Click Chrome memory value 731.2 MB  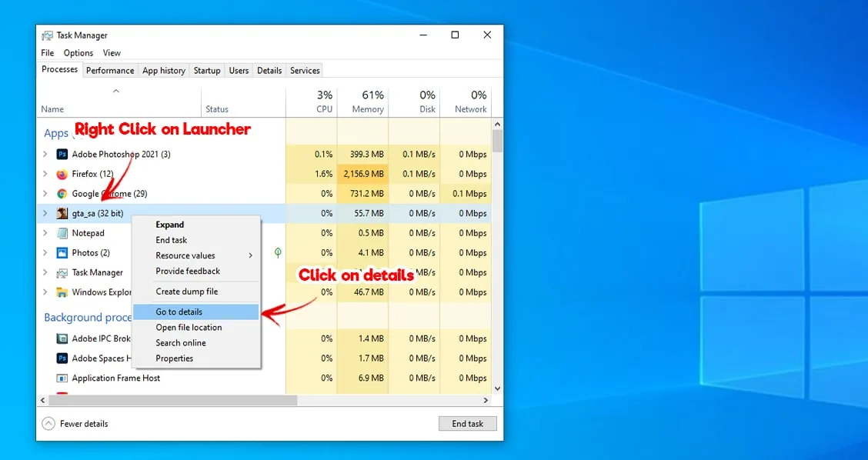pyautogui.click(x=368, y=194)
